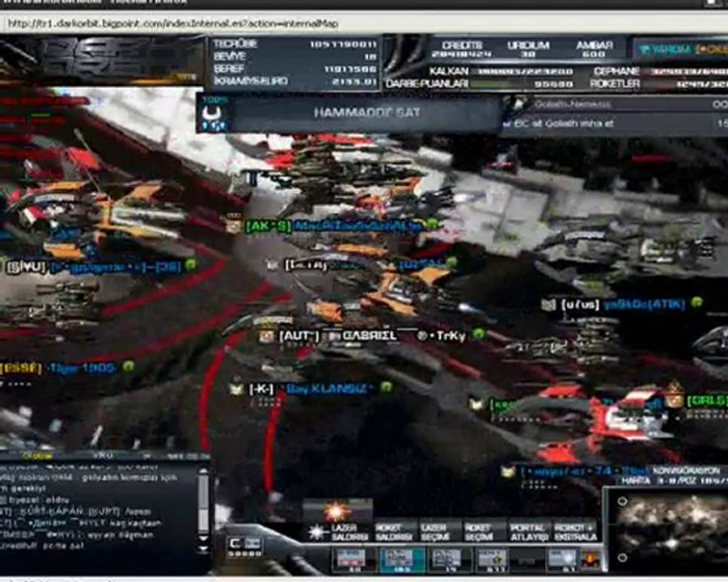This screenshot has width=728, height=582.
Task: Click chat scrollbar up arrow
Action: tap(203, 471)
